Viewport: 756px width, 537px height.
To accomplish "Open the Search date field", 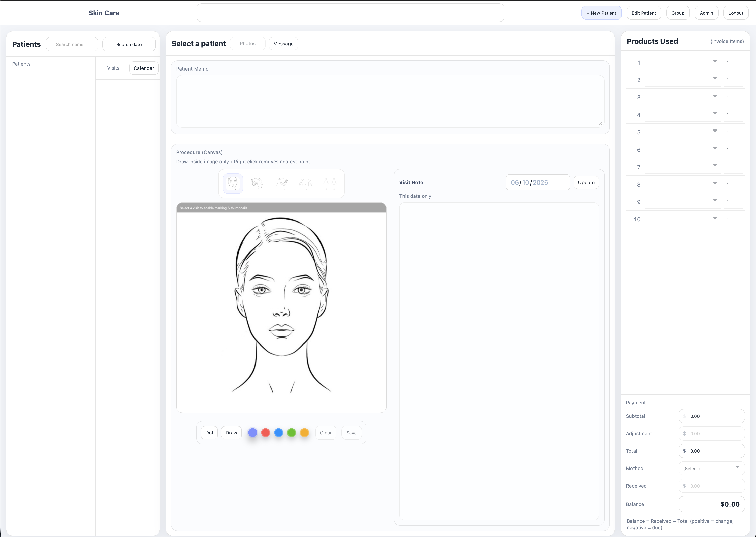I will pyautogui.click(x=129, y=44).
